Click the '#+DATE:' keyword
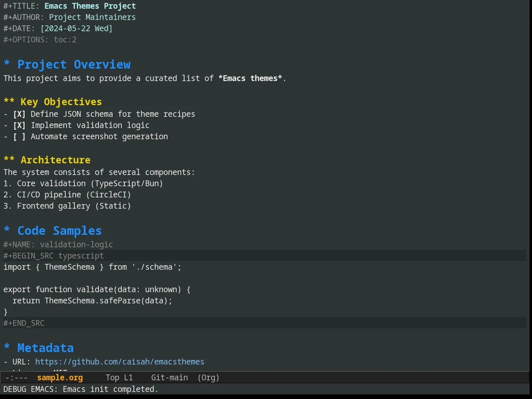This screenshot has width=532, height=399. click(19, 29)
